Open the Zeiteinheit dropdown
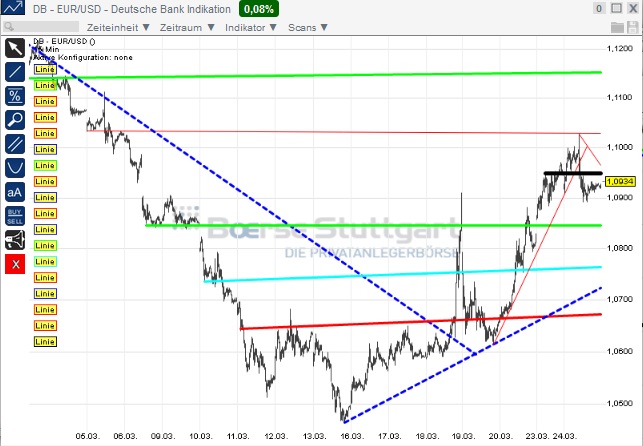The height and width of the screenshot is (446, 643). (118, 27)
